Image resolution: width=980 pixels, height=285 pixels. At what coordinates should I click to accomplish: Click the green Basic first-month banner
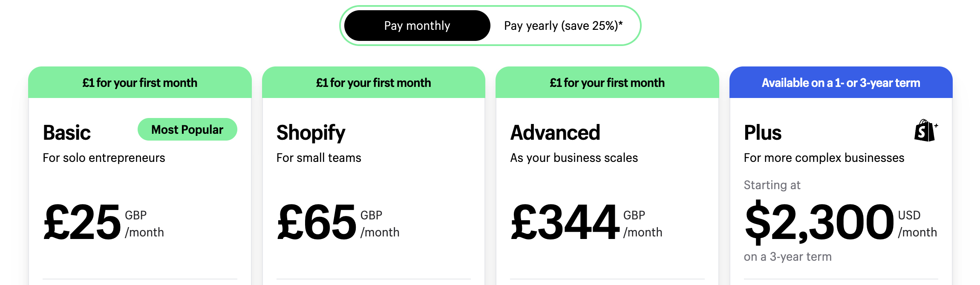coord(140,82)
